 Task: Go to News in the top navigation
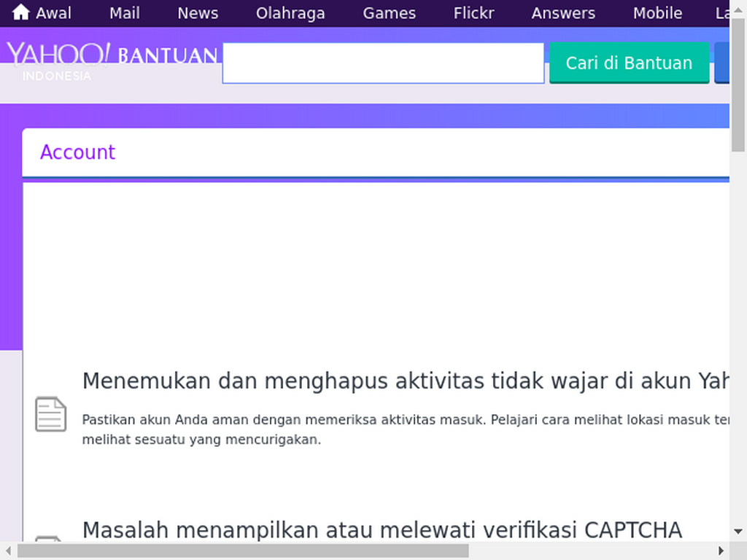(x=198, y=13)
